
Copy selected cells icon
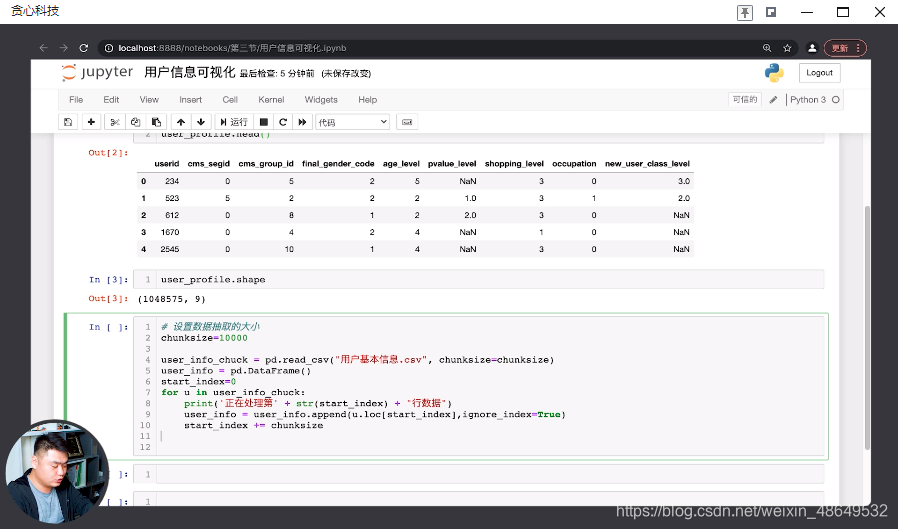tap(136, 122)
